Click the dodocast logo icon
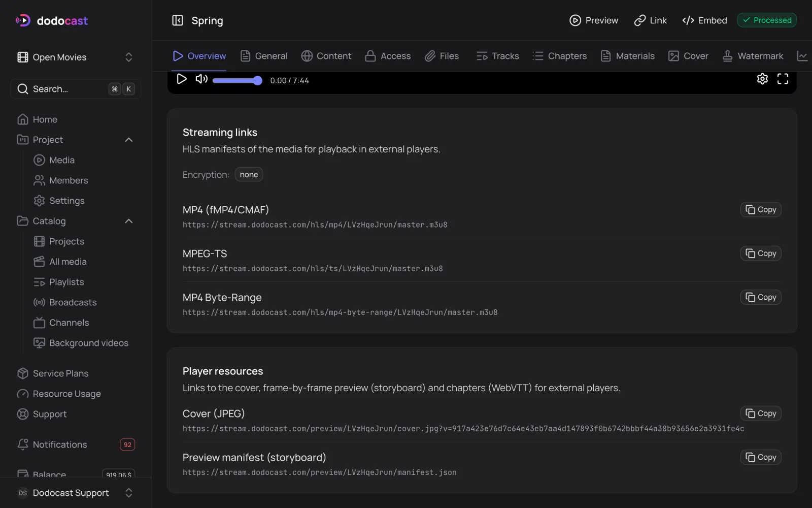 pos(23,20)
